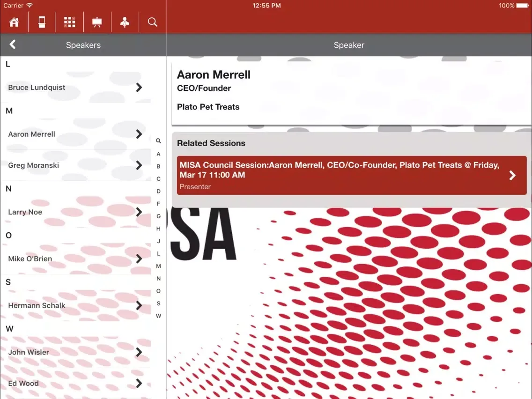Jump to letter J in index

158,241
